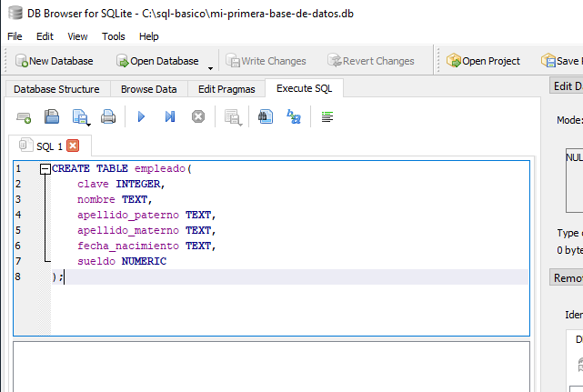Switch to the Database Structure tab

click(x=56, y=89)
